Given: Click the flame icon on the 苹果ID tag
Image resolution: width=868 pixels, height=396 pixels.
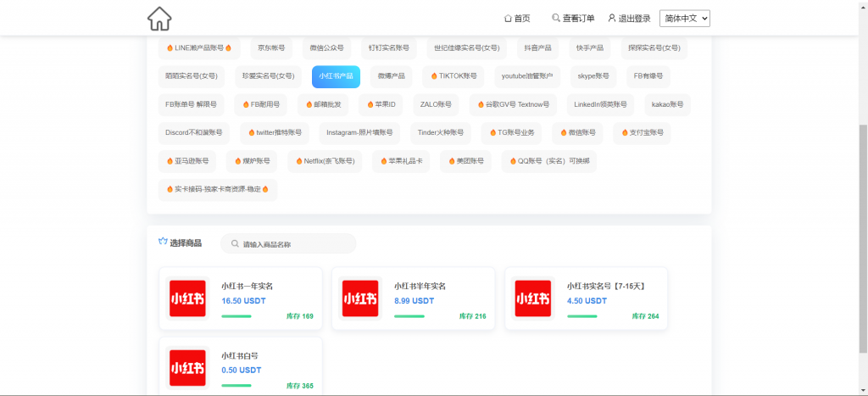Looking at the screenshot, I should click(x=370, y=104).
